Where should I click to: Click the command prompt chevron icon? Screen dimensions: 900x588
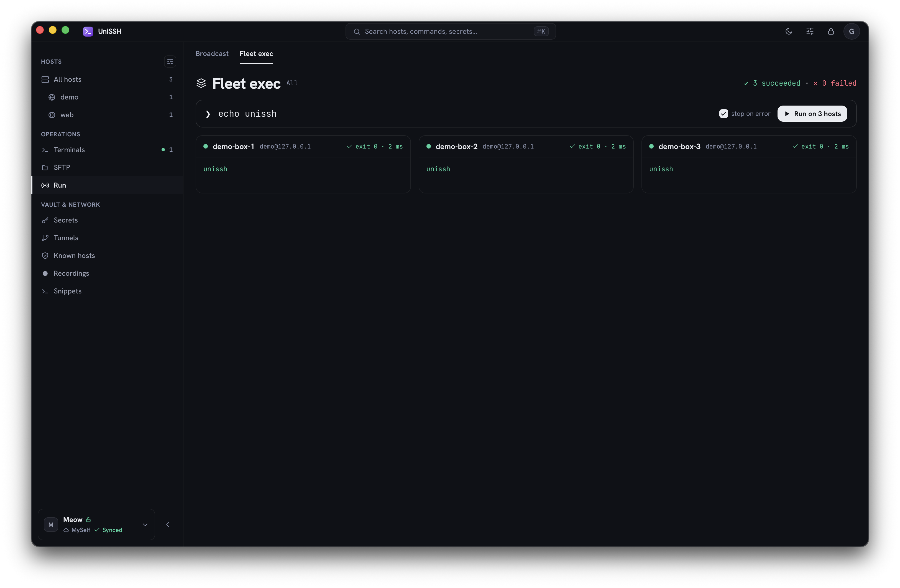208,114
